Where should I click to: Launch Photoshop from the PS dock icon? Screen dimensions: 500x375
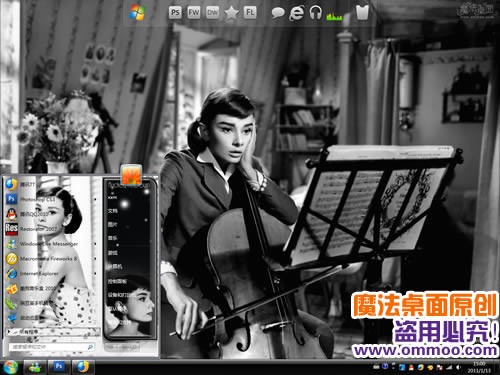pyautogui.click(x=175, y=13)
